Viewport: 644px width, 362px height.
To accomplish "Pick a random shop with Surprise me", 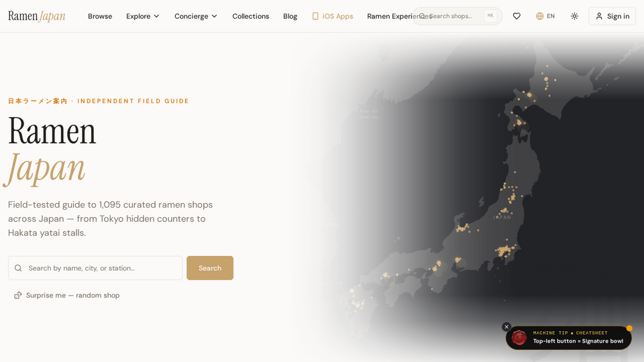I will 66,295.
